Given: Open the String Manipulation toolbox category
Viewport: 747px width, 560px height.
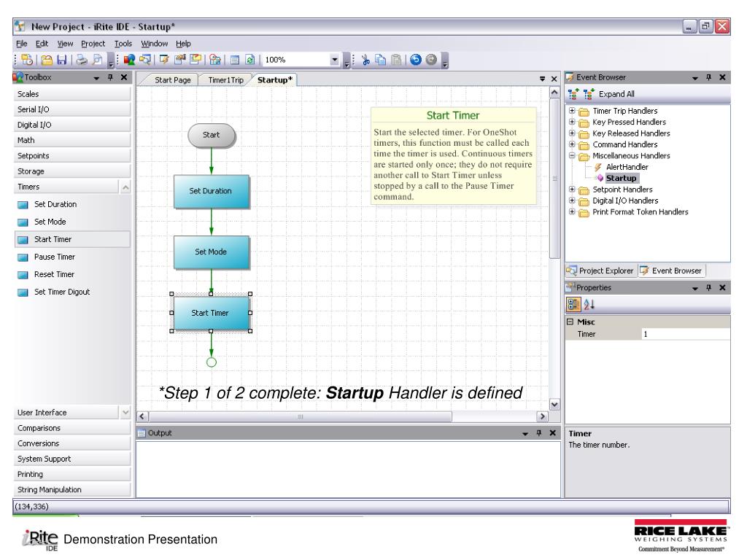Looking at the screenshot, I should (x=72, y=489).
